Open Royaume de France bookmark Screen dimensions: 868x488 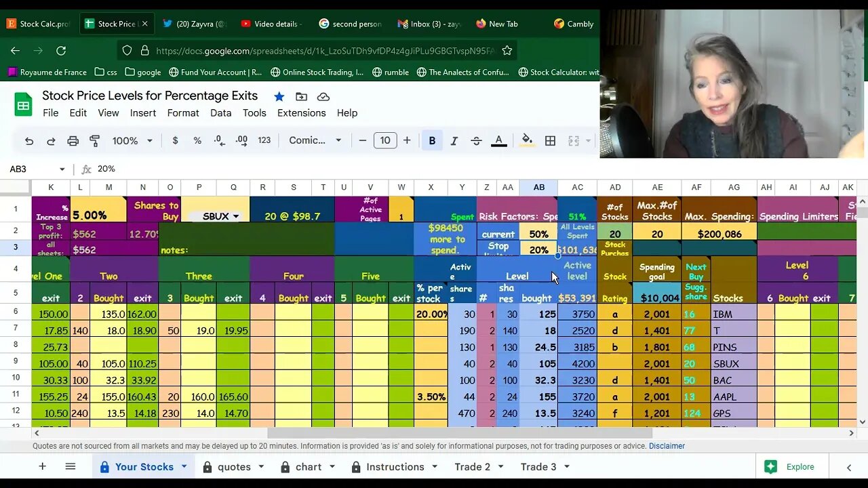click(x=47, y=72)
